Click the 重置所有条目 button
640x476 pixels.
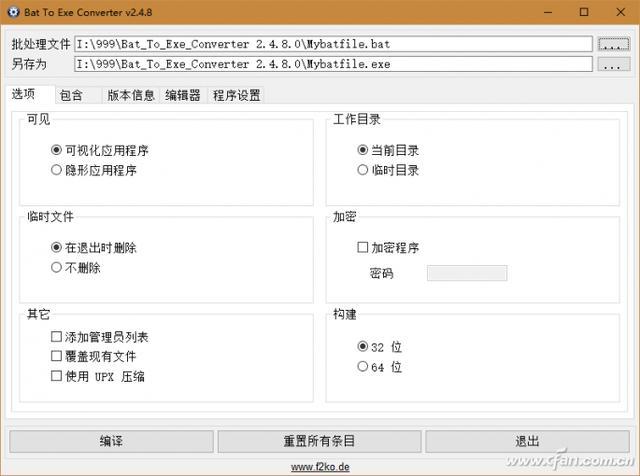[x=319, y=441]
